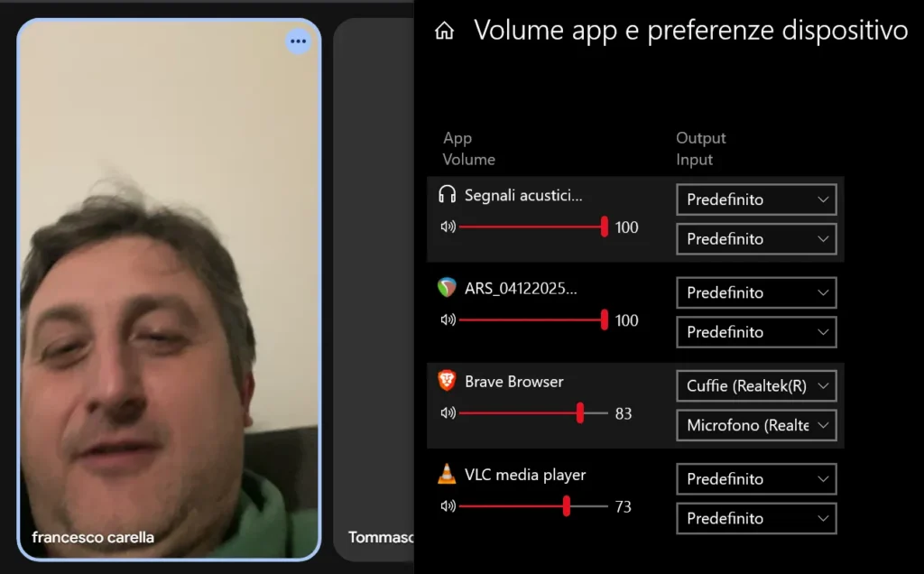Open the Brave Browser input dropdown showing Microfono
Viewport: 924px width, 574px height.
click(756, 425)
